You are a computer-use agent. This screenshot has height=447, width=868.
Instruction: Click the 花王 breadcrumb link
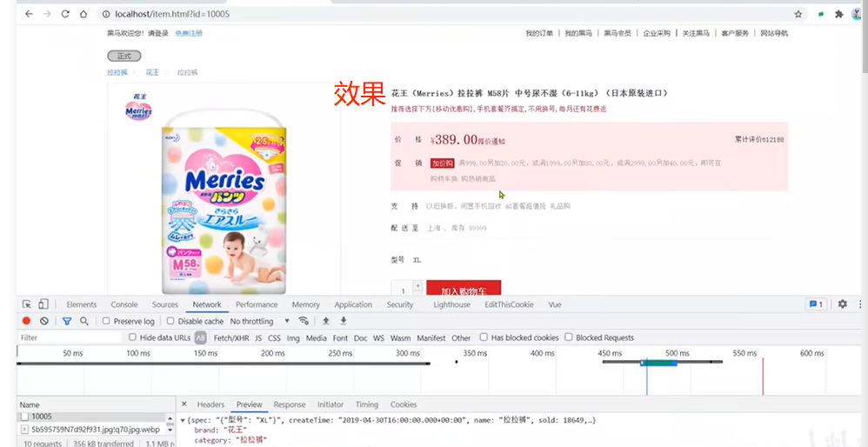point(152,72)
